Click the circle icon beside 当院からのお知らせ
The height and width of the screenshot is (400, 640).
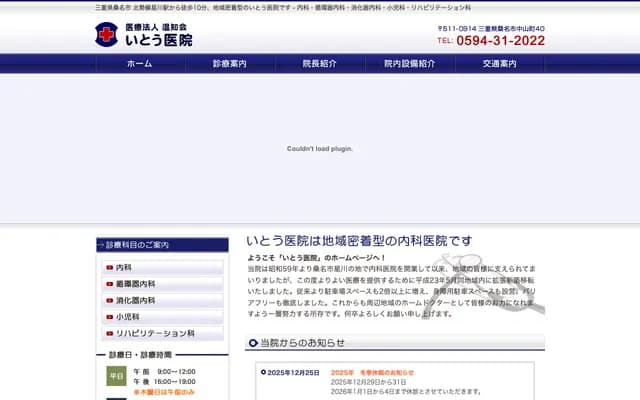click(253, 343)
